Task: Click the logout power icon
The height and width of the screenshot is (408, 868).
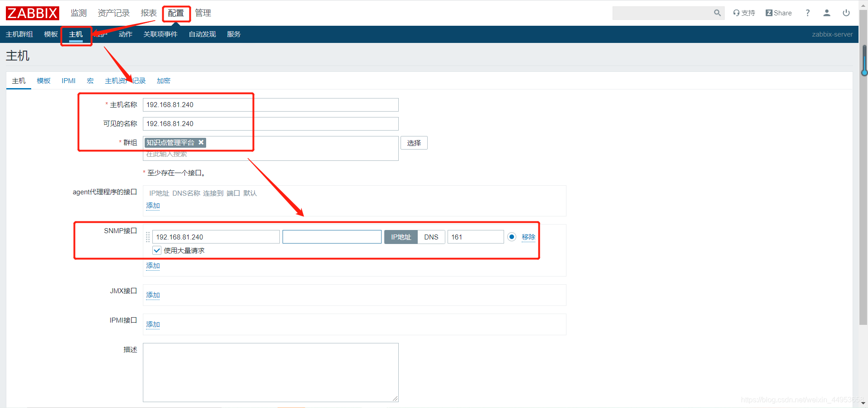Action: point(846,13)
